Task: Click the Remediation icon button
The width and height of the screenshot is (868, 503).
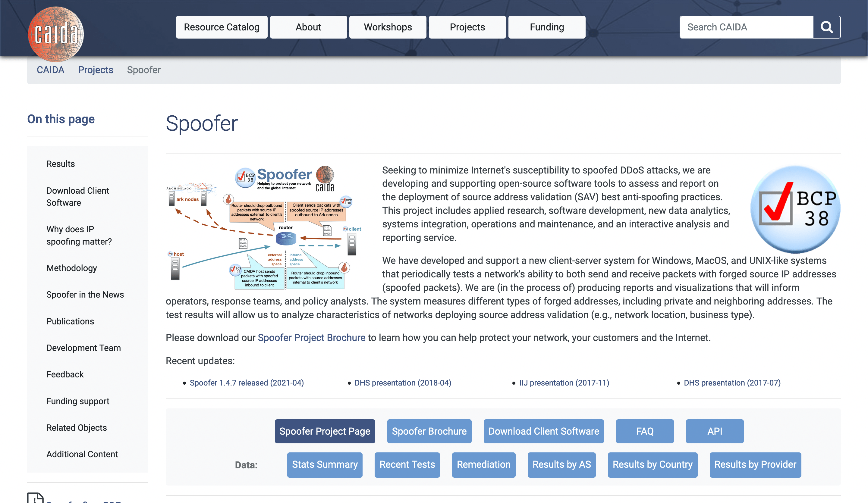Action: [483, 464]
